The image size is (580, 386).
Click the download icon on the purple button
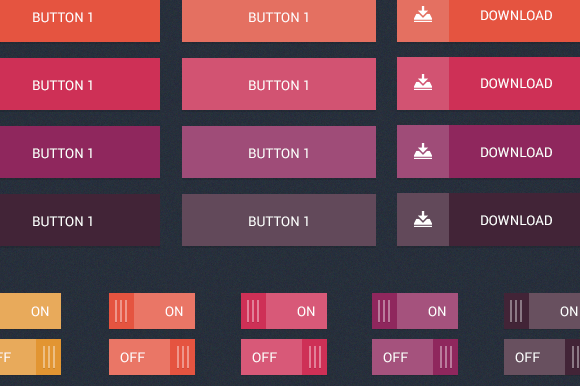click(423, 151)
